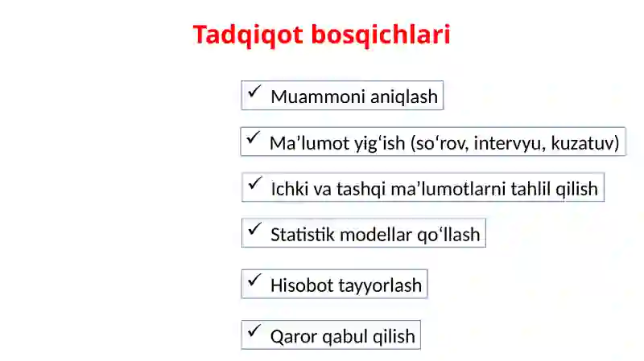This screenshot has width=644, height=361.
Task: Click the word Tadqiqot in the title
Action: tap(248, 35)
